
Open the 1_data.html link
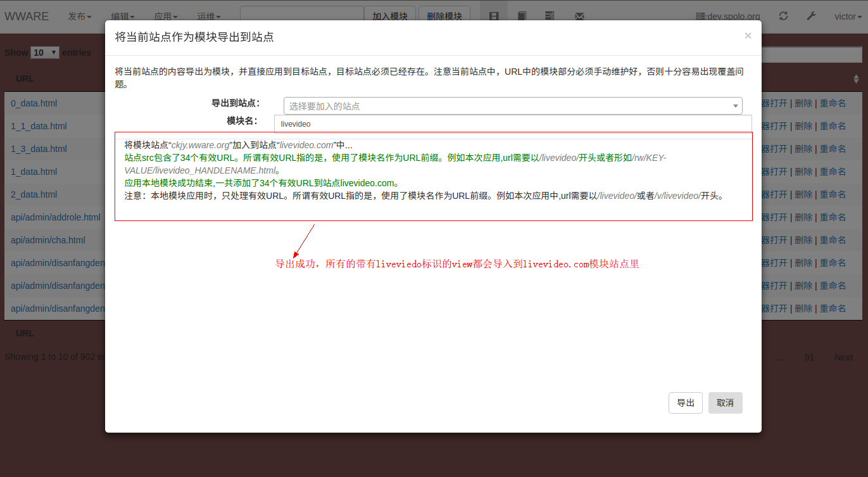tap(34, 172)
